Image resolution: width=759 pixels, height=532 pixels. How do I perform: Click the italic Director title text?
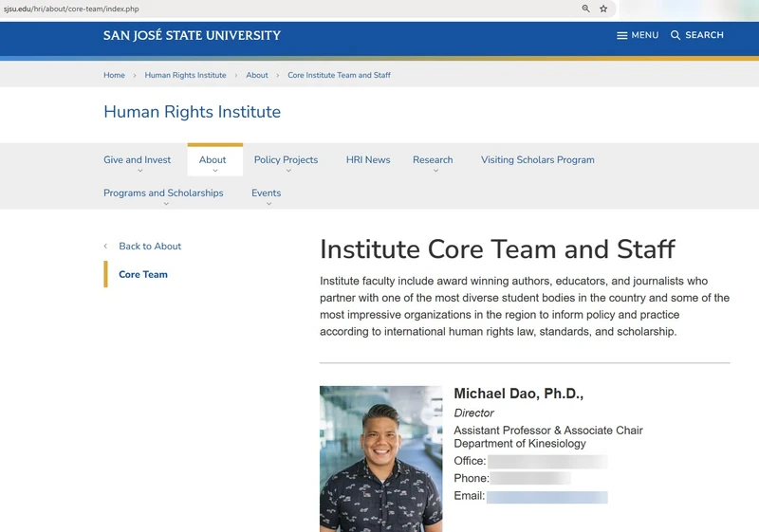[x=473, y=413]
